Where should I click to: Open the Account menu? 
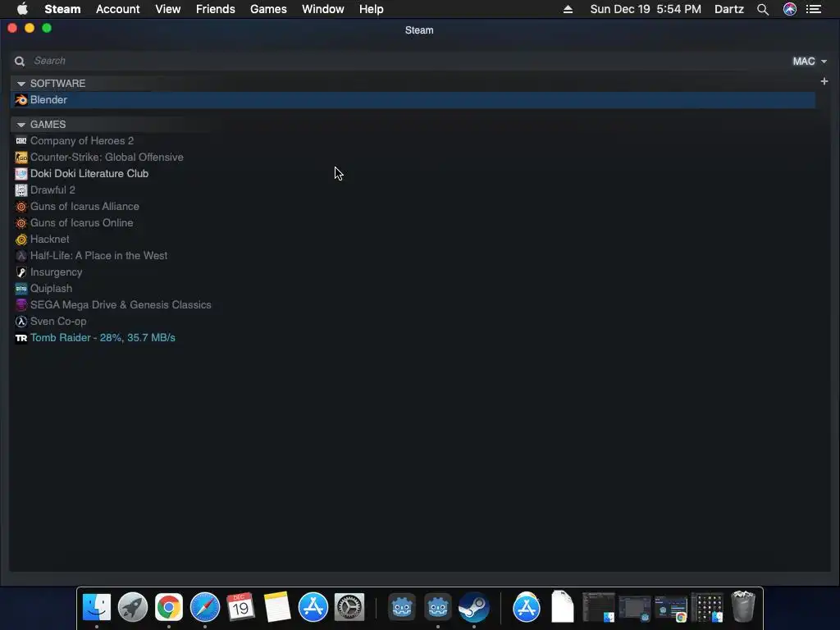click(x=117, y=9)
